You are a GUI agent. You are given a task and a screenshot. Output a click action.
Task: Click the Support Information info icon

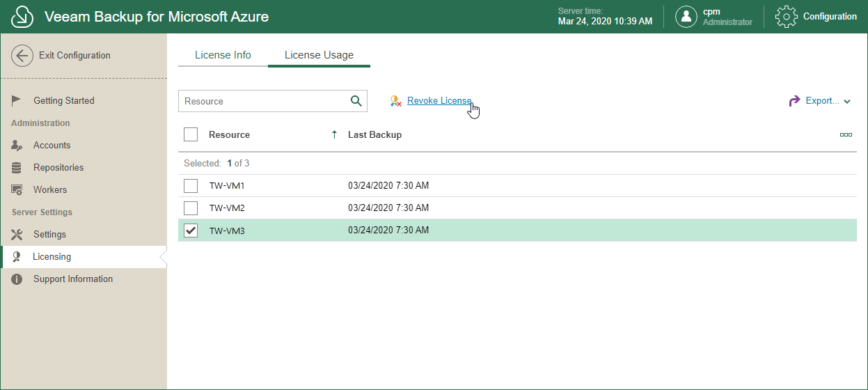pos(17,279)
